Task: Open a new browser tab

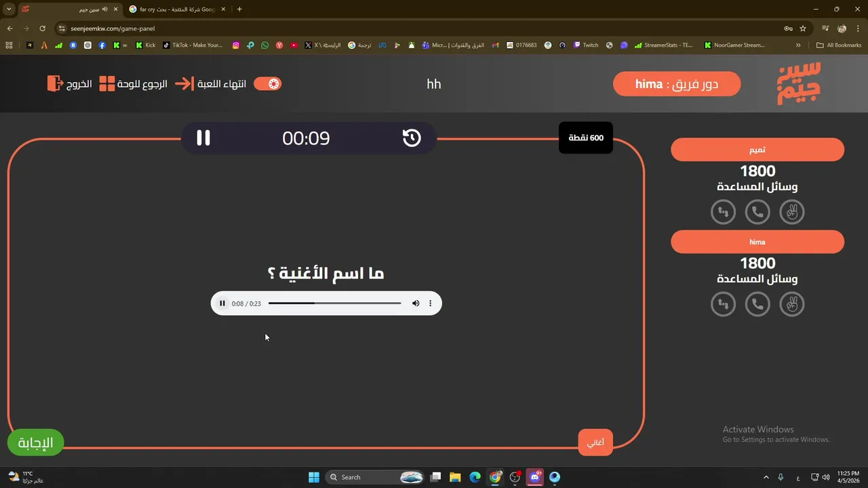Action: [239, 9]
